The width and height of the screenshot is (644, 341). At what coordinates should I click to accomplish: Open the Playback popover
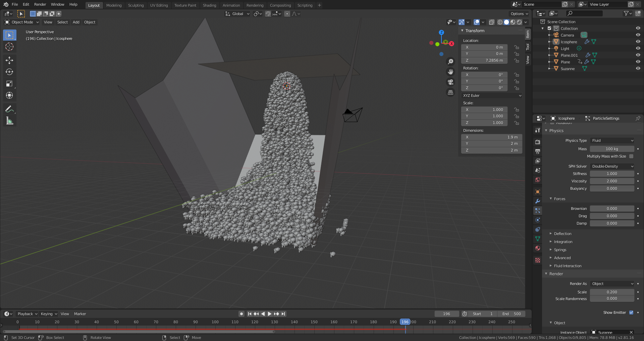tap(28, 314)
